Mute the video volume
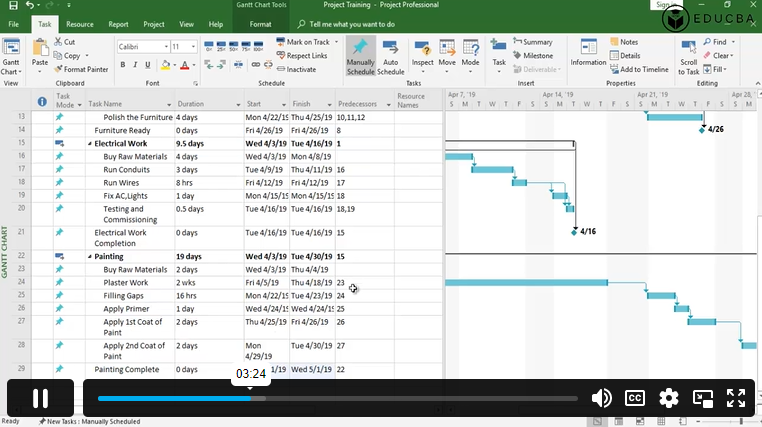This screenshot has height=427, width=762. tap(601, 398)
